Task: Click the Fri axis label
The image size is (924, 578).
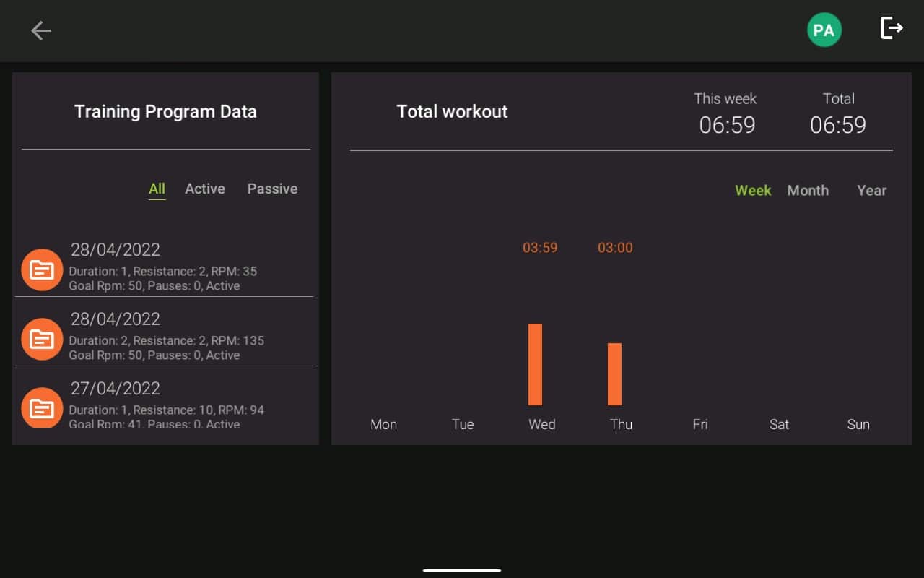Action: 700,425
